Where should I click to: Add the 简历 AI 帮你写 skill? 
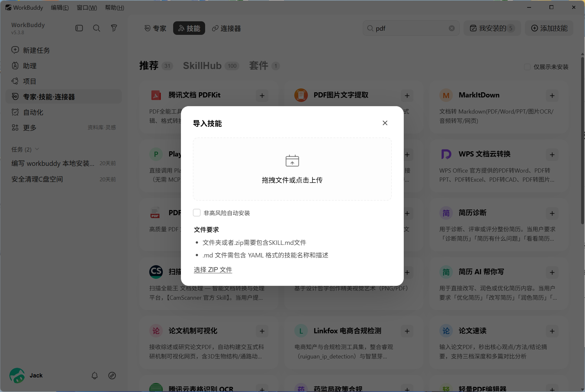tap(552, 272)
